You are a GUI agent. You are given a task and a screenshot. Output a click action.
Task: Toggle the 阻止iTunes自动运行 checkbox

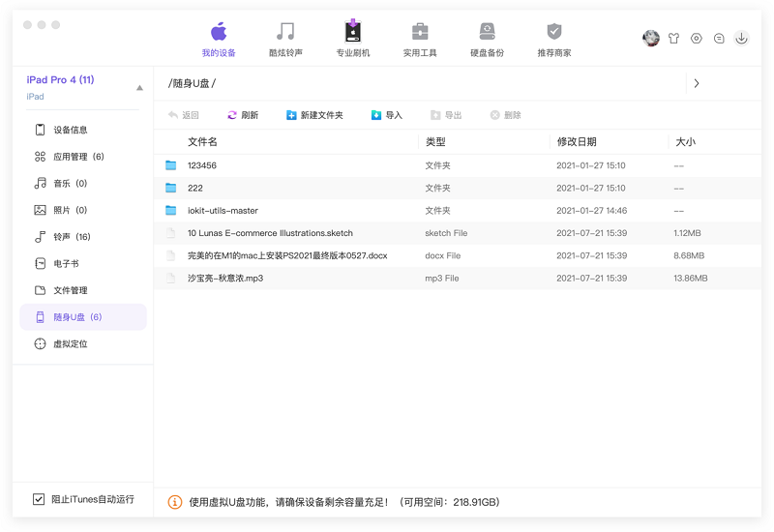pos(39,499)
